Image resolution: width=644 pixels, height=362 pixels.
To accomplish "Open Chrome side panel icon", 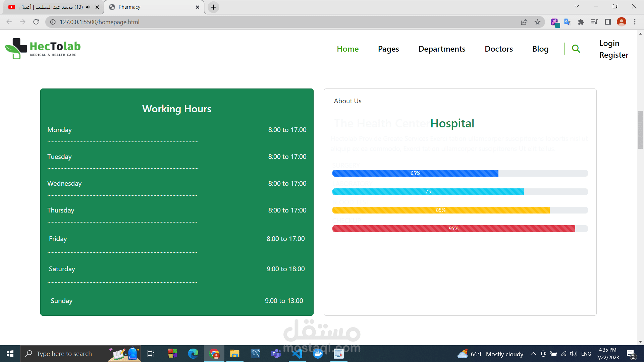I will coord(608,22).
